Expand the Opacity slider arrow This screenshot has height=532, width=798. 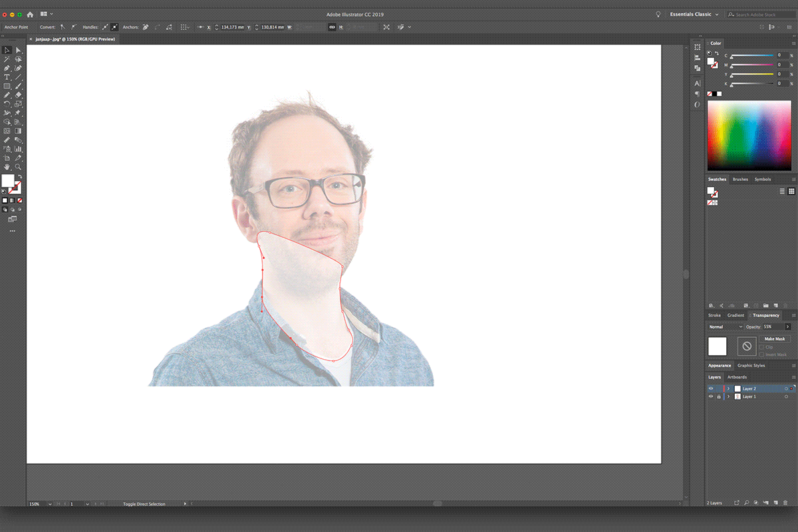point(788,327)
